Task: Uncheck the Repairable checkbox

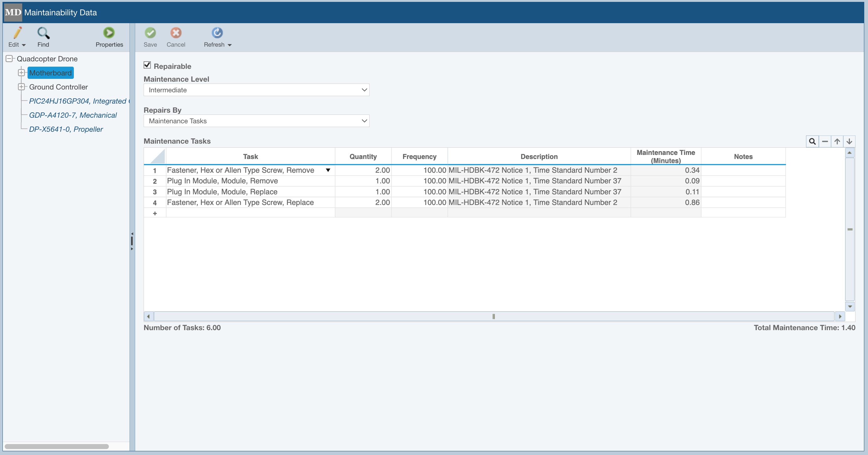Action: (x=147, y=65)
